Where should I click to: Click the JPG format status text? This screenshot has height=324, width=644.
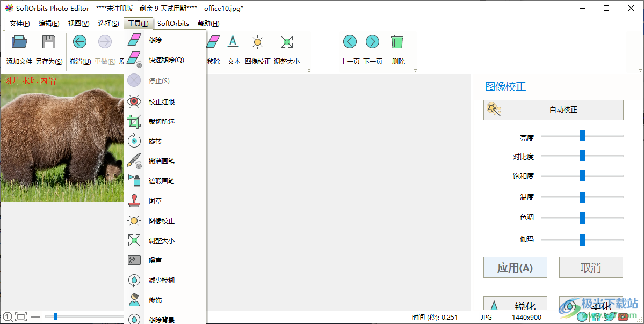pos(486,317)
